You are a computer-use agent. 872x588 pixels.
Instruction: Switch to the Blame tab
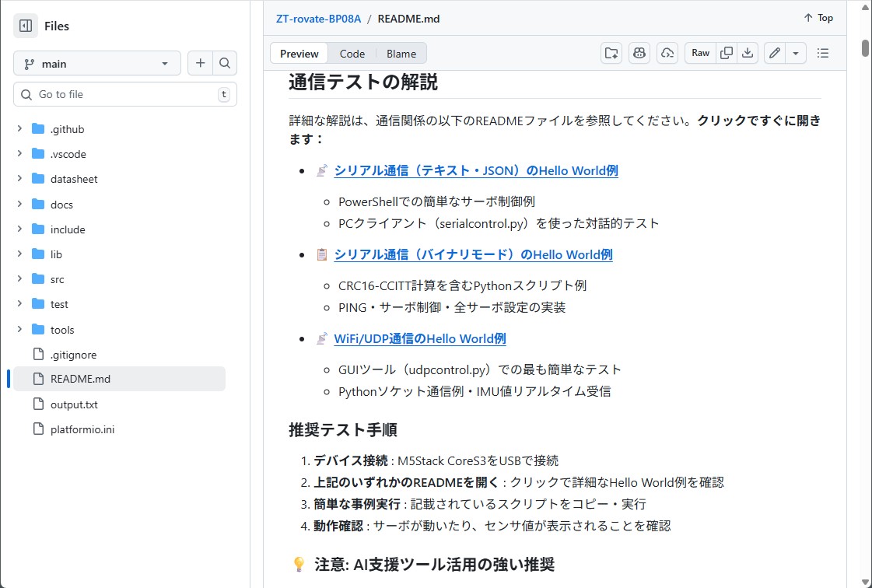pyautogui.click(x=401, y=54)
